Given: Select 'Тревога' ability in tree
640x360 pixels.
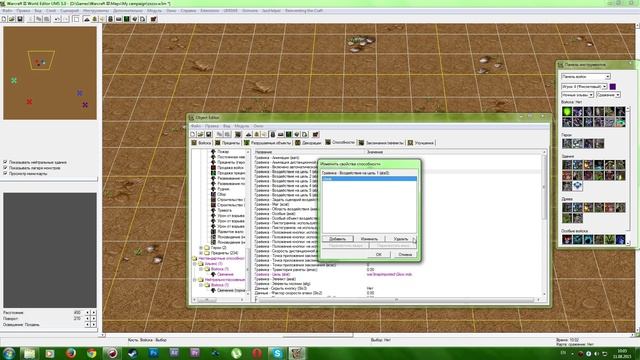Looking at the screenshot, I should click(224, 210).
